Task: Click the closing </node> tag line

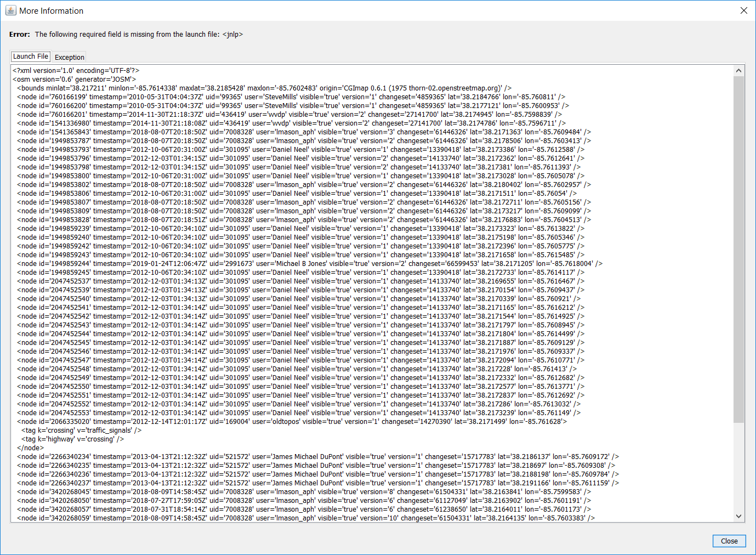Action: pyautogui.click(x=30, y=448)
